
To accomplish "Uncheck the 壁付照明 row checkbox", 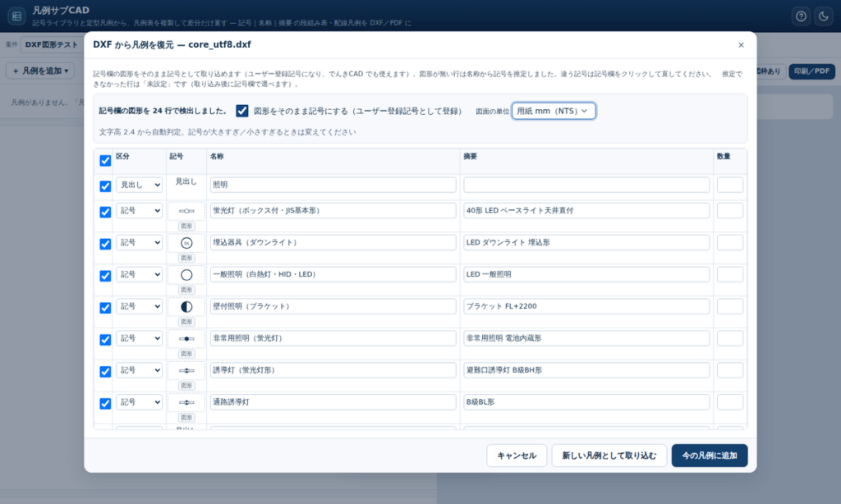I will (105, 308).
